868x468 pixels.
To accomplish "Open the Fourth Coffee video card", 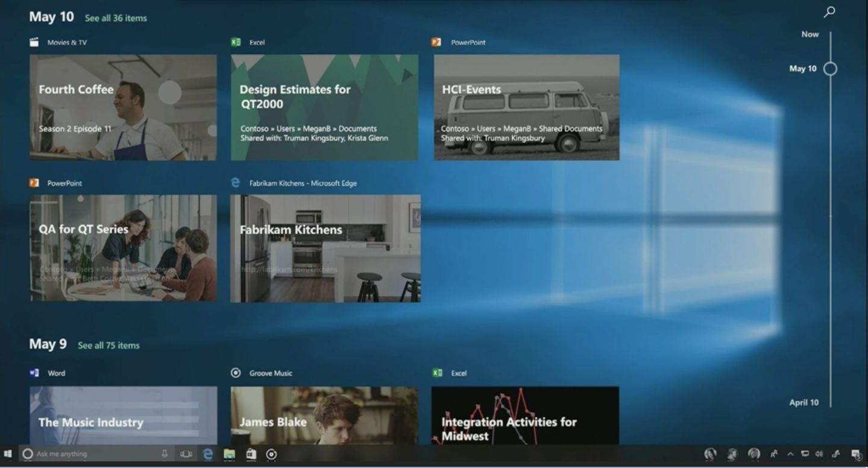I will 123,107.
